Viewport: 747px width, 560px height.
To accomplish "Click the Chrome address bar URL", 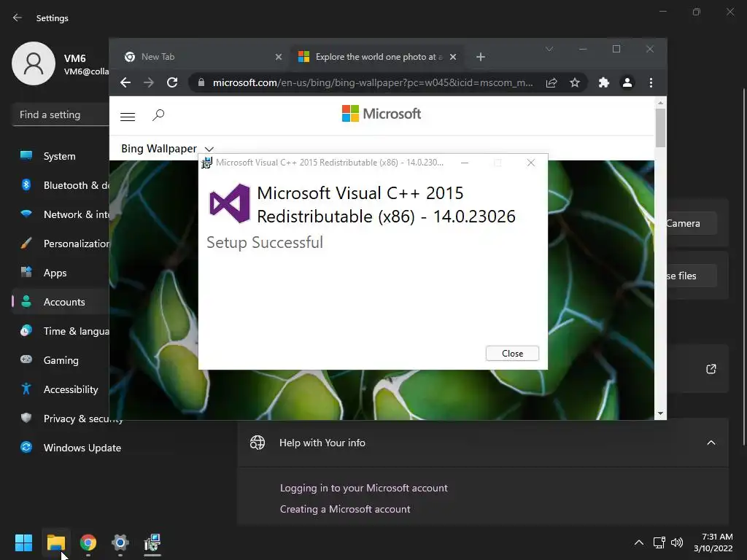I will click(373, 82).
